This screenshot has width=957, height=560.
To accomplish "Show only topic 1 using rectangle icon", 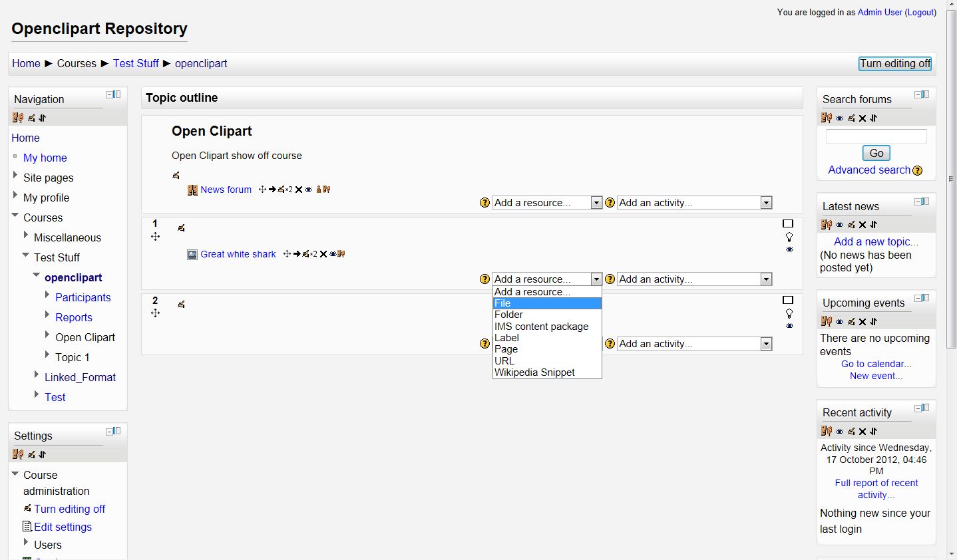I will click(x=788, y=223).
